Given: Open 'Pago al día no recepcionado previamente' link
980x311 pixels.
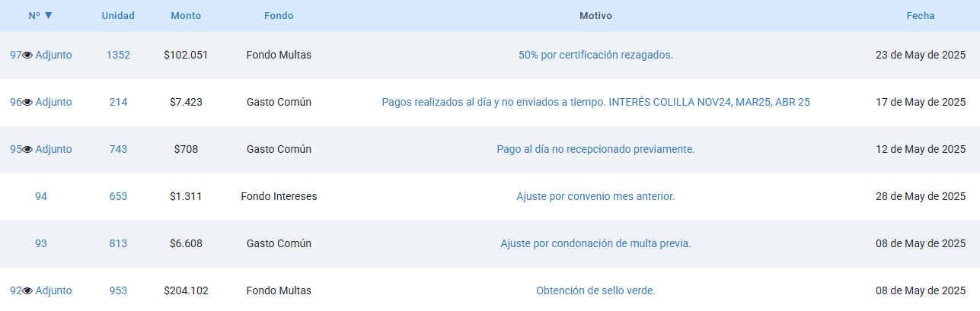Looking at the screenshot, I should 595,150.
